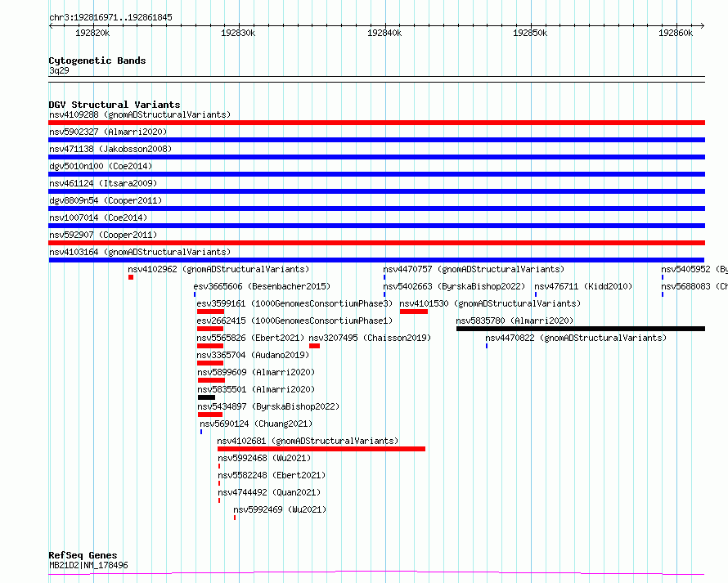Screen dimensions: 728x583
Task: Select the 3q29 cytogenetic band label
Action: pos(60,70)
